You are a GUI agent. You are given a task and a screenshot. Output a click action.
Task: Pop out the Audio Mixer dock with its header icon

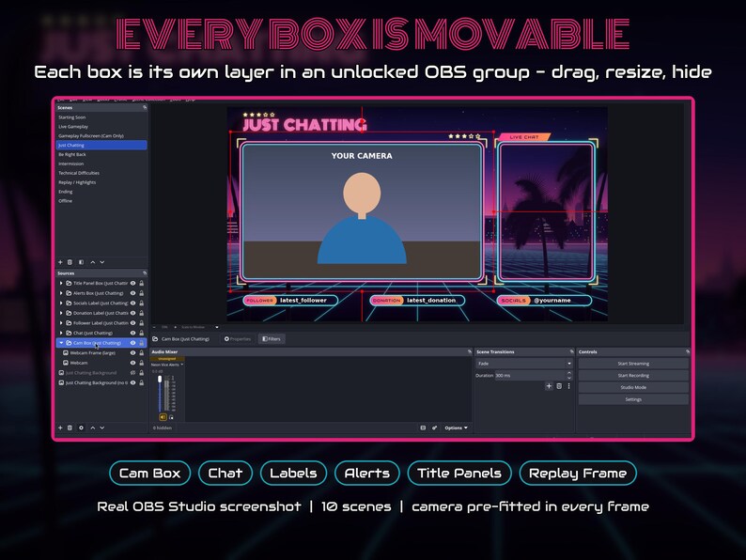click(x=469, y=351)
